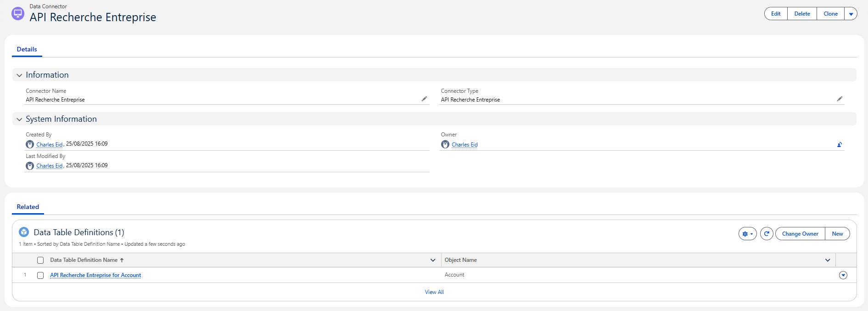The image size is (868, 311).
Task: Open more actions dropdown next to Clone
Action: pyautogui.click(x=851, y=14)
